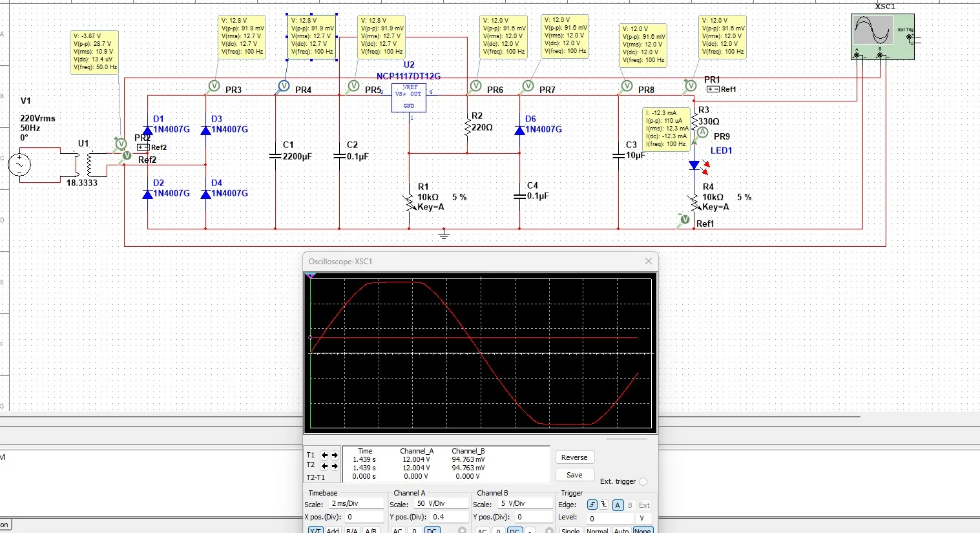Select the Ref1 reference probe near R4
Screen dimensions: 980x533
(x=685, y=220)
